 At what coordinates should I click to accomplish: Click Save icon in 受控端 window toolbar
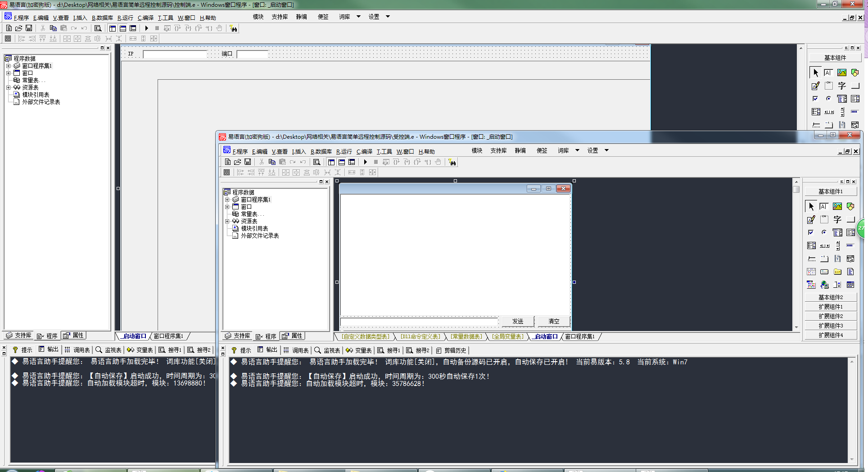click(x=248, y=162)
